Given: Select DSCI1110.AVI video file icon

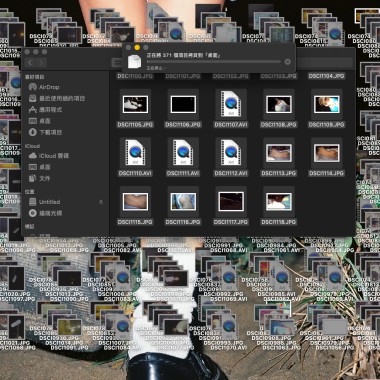Looking at the screenshot, I should tap(135, 152).
